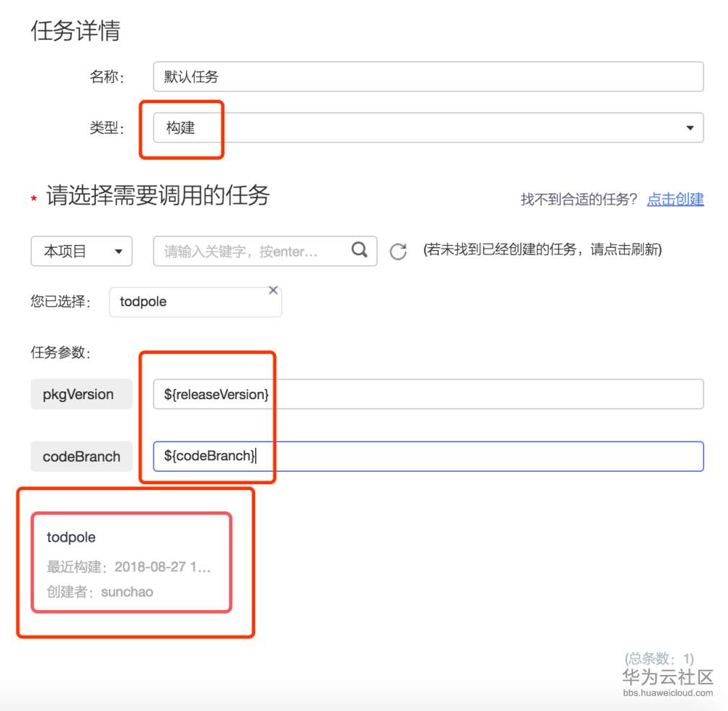
Task: Click the pkgVersion parameter label
Action: (81, 394)
